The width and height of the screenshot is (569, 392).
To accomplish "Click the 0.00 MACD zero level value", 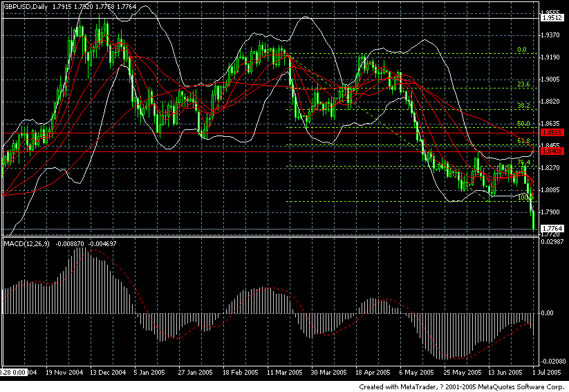I will [548, 313].
